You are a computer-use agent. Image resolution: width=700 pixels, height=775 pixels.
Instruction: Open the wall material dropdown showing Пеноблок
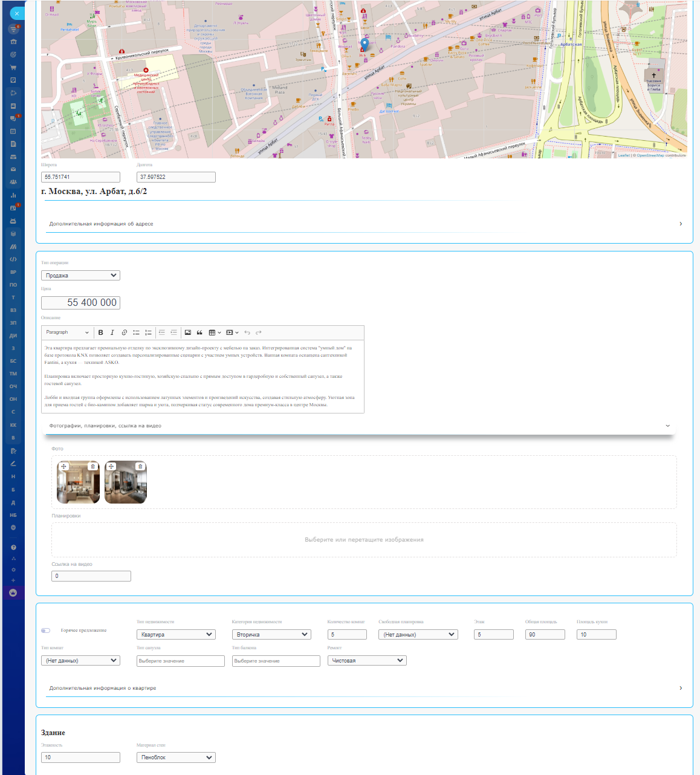176,757
